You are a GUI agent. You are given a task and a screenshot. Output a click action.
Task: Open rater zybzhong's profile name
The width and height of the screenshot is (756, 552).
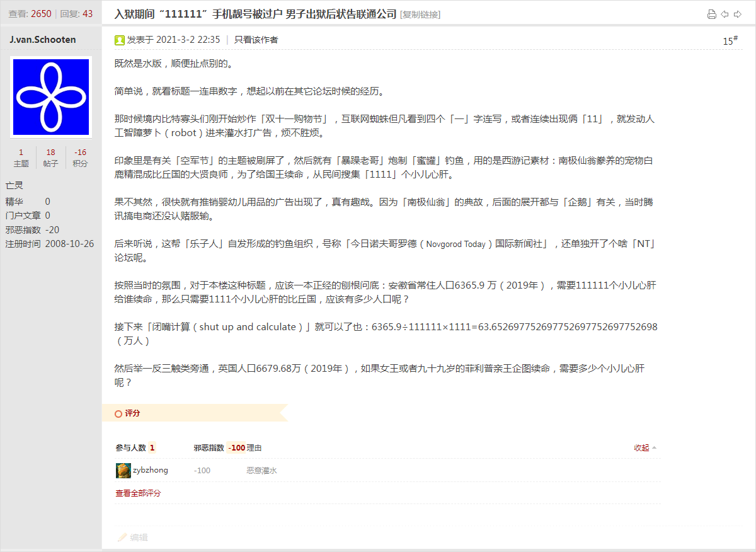coord(151,471)
